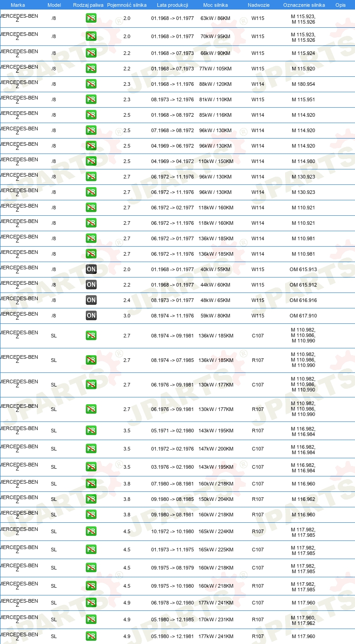Click the Nadwozie column header
This screenshot has width=355, height=644.
tap(258, 5)
